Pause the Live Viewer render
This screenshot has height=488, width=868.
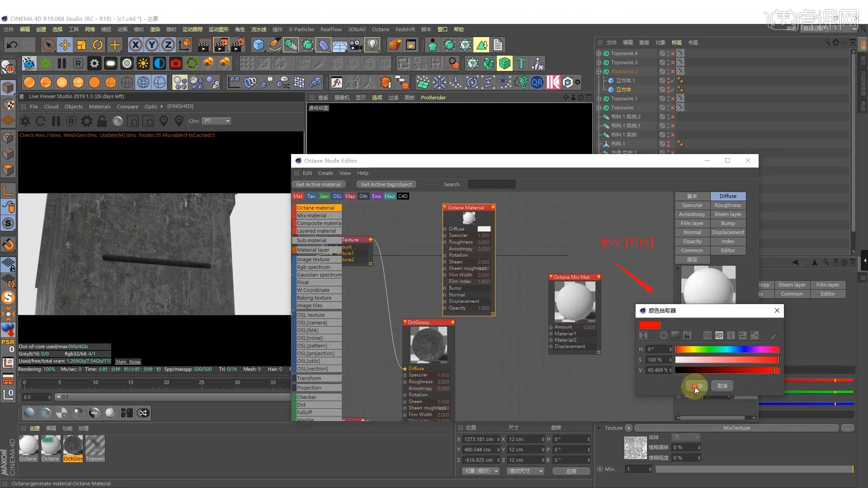pyautogui.click(x=56, y=121)
